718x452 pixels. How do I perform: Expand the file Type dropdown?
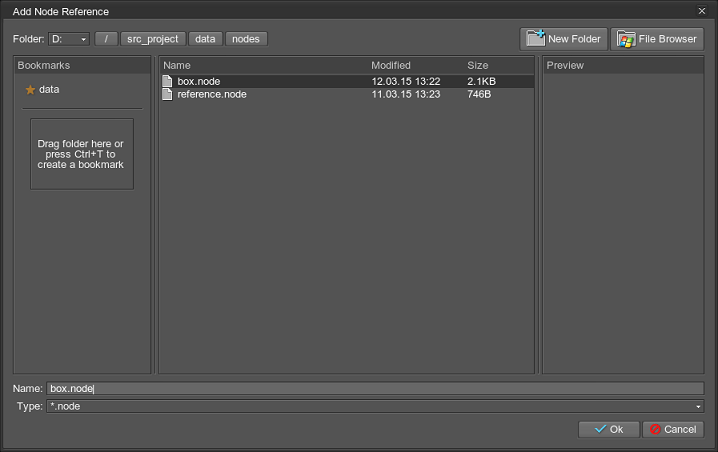point(698,406)
